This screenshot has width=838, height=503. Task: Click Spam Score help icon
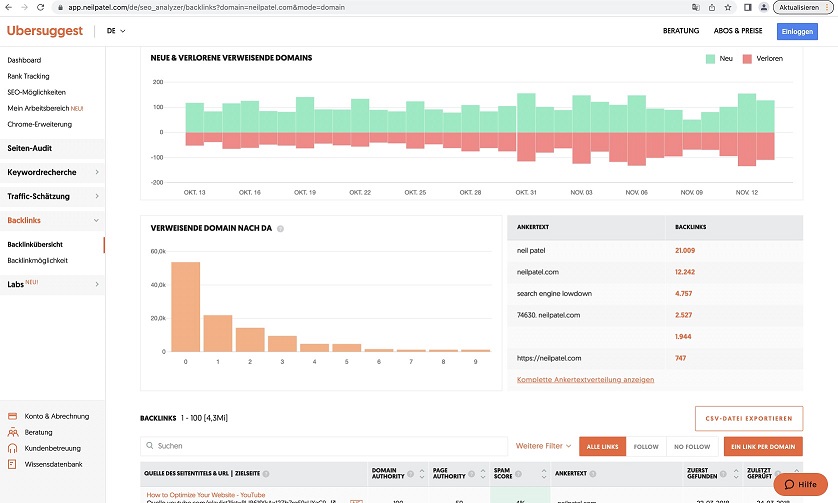point(518,474)
